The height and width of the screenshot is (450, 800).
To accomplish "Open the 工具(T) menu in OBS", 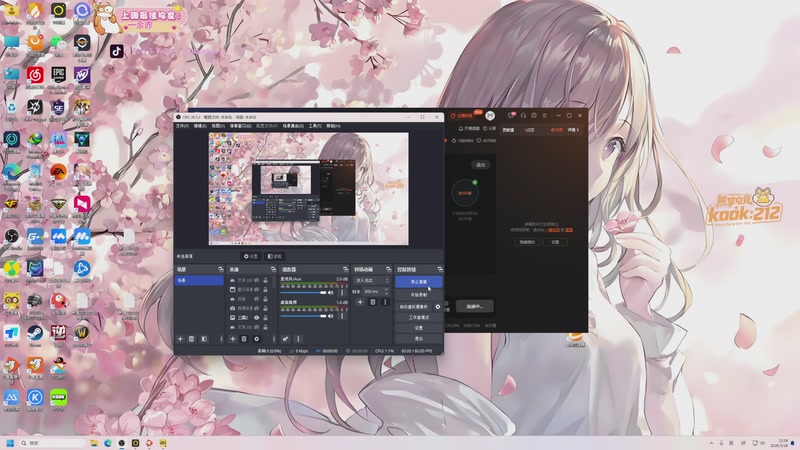I will 315,126.
